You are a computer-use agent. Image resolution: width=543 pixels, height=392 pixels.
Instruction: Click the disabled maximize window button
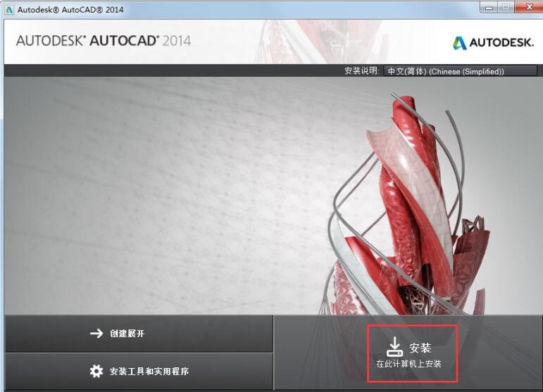coord(506,7)
